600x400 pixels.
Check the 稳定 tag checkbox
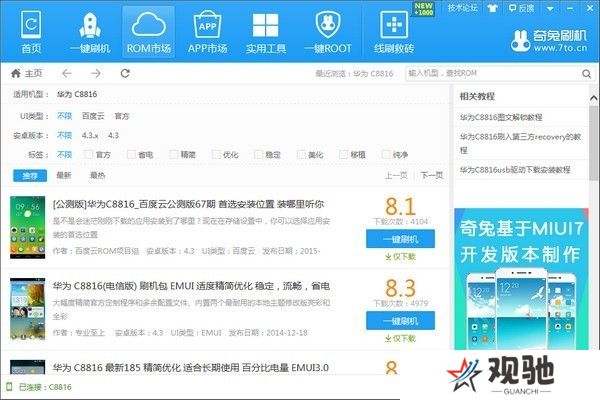(259, 154)
